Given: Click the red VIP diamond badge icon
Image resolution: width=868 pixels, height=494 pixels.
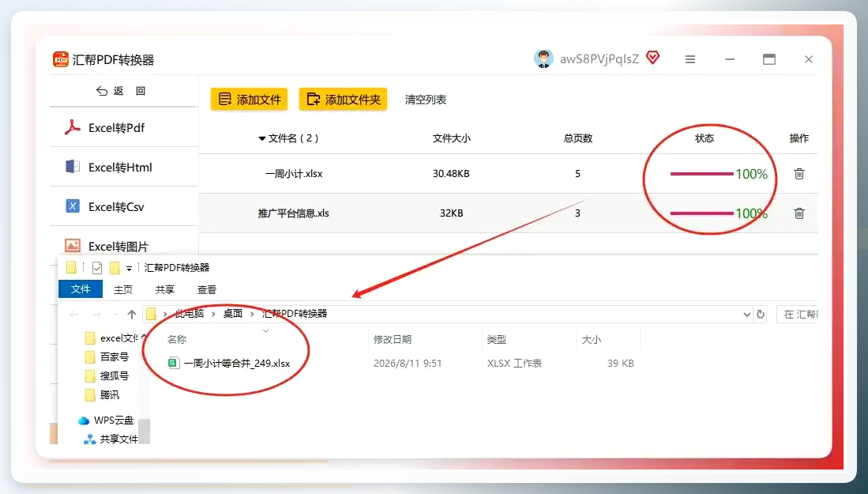Looking at the screenshot, I should 653,58.
